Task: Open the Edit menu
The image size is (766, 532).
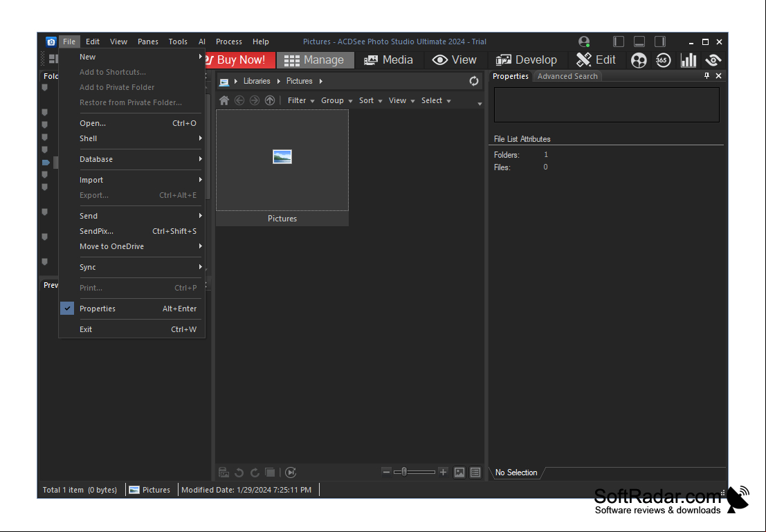Action: [93, 42]
